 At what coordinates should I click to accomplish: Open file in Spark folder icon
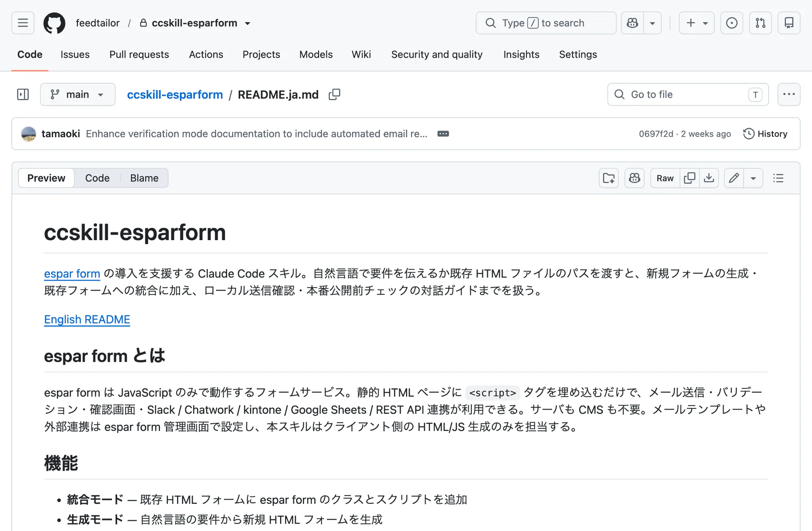pos(609,178)
